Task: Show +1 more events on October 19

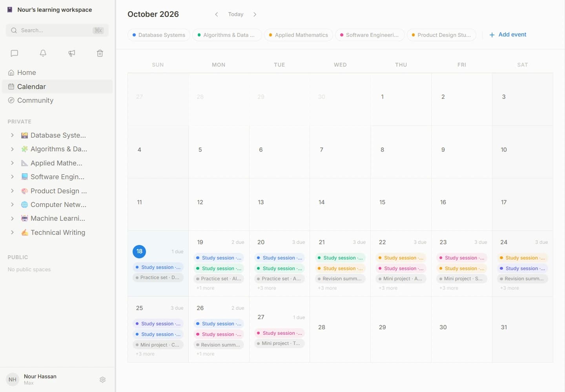Action: (x=205, y=288)
